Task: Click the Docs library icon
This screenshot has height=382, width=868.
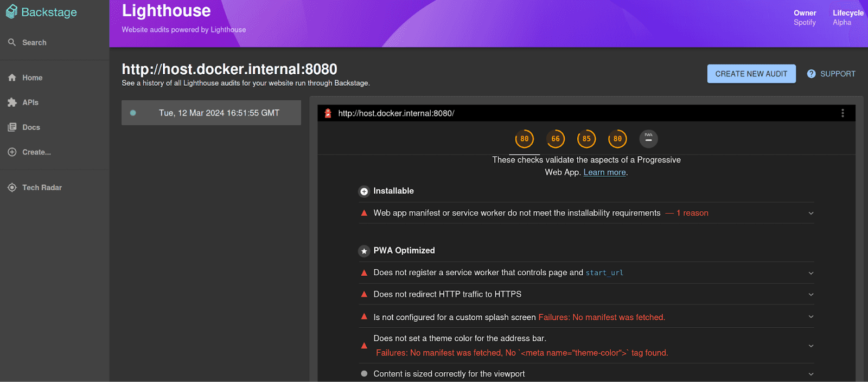Action: point(12,127)
